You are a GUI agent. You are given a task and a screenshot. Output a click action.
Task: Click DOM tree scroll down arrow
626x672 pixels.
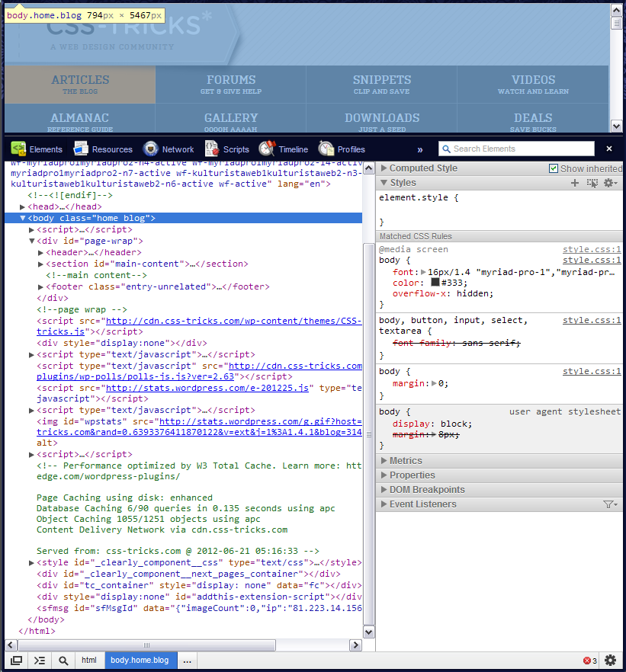point(368,632)
